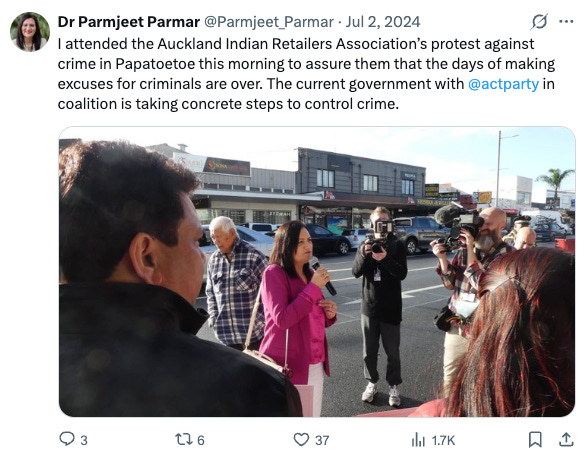Open the @Parmjeet_Parmar handle link
The width and height of the screenshot is (586, 459).
269,22
